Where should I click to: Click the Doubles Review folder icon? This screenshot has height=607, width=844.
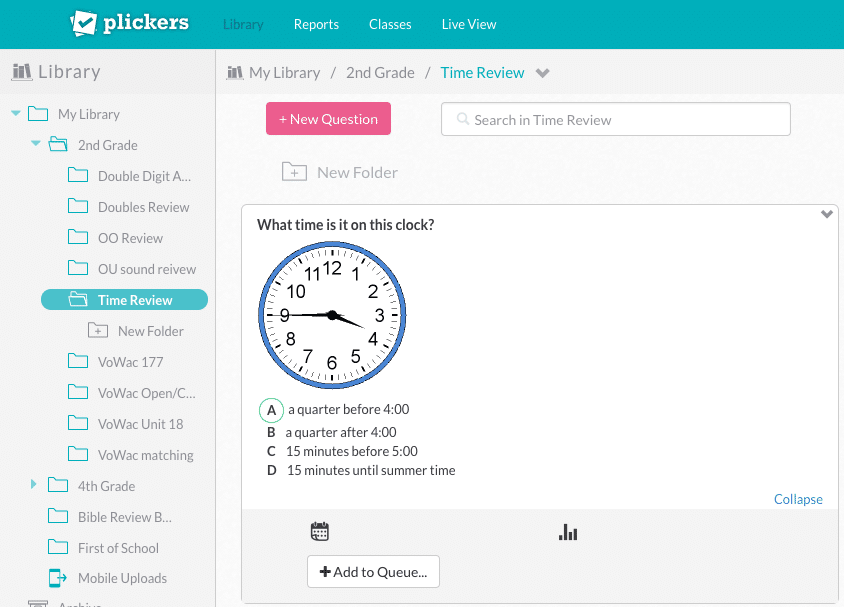(78, 206)
